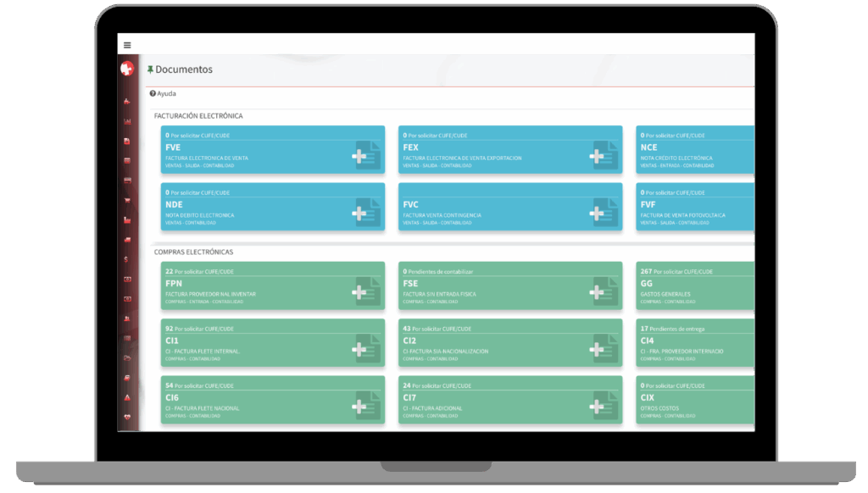Click the users icon in sidebar
Screen dimensions: 868x493
point(127,319)
